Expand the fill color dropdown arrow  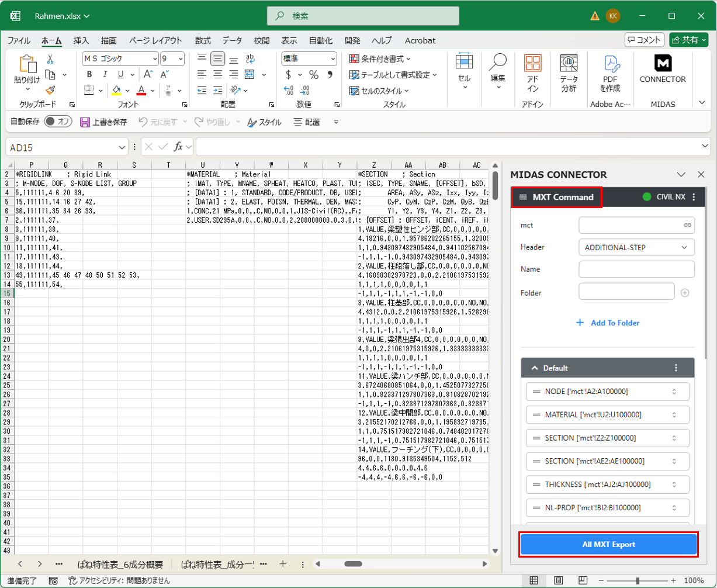coord(127,91)
